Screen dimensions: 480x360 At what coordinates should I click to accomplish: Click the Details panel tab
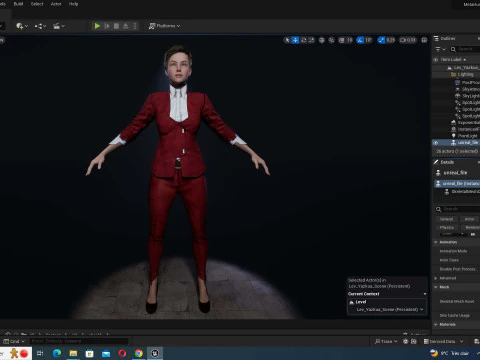[x=447, y=162]
